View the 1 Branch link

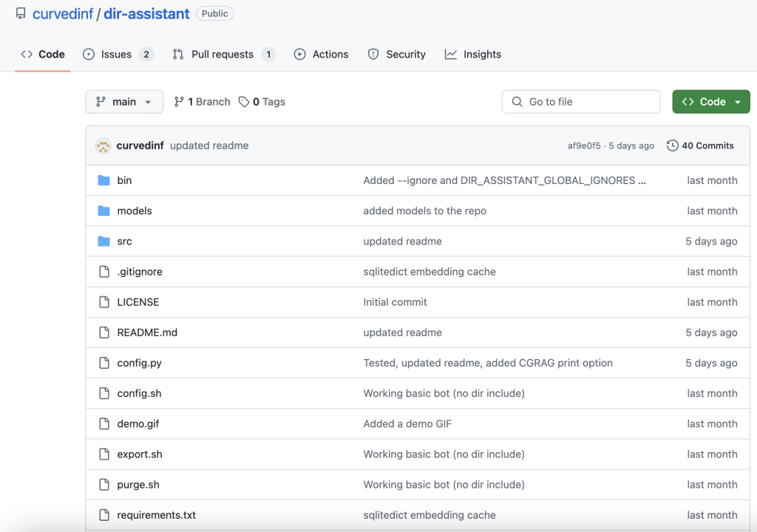point(203,102)
